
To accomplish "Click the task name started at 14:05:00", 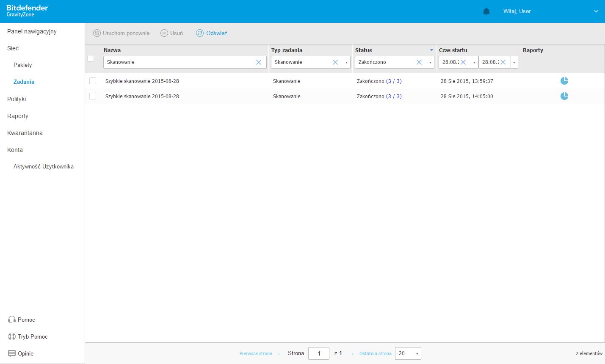I will (x=142, y=96).
